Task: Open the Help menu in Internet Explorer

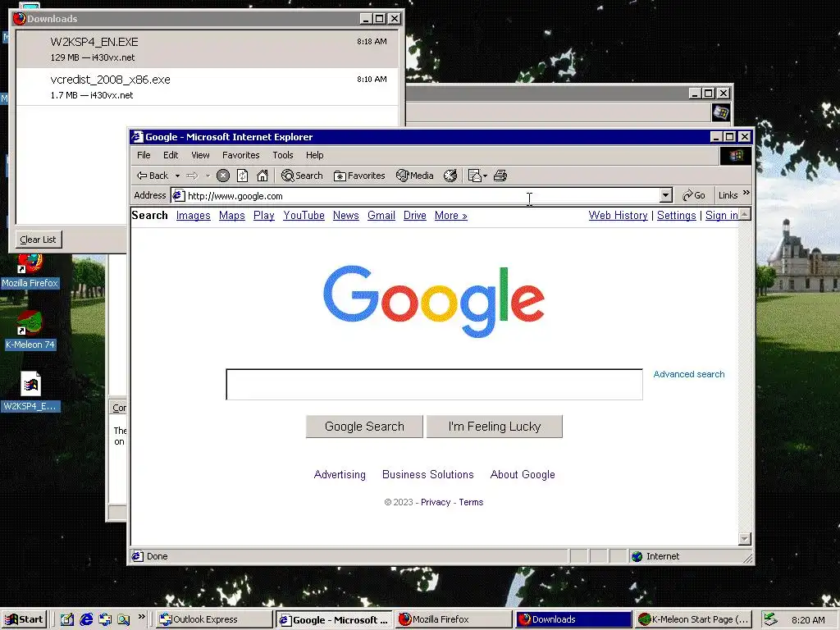Action: [x=315, y=155]
